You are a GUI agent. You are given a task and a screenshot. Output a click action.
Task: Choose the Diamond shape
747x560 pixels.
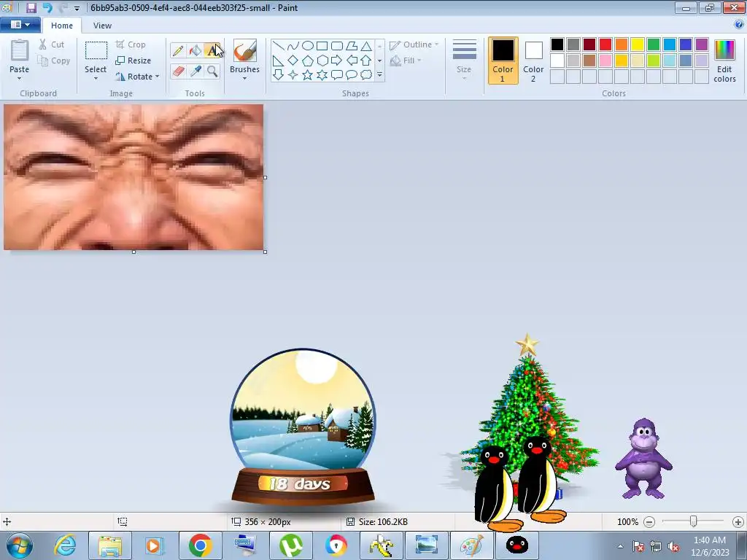293,61
